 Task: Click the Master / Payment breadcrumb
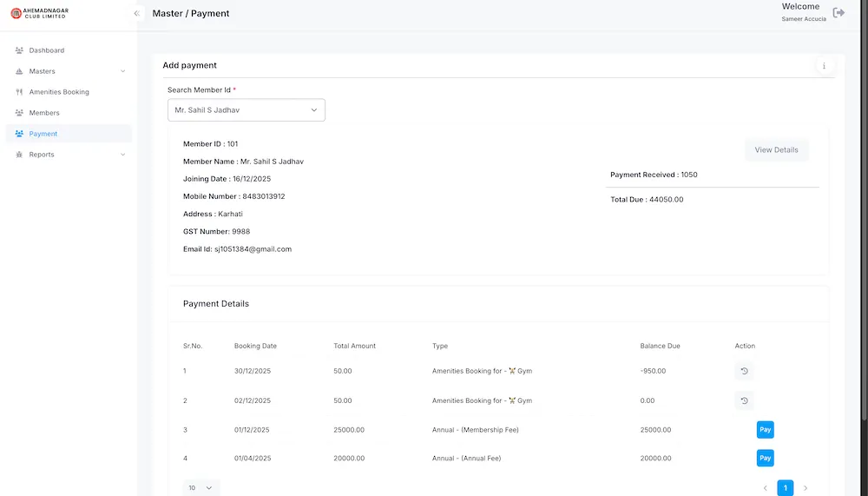pos(190,13)
